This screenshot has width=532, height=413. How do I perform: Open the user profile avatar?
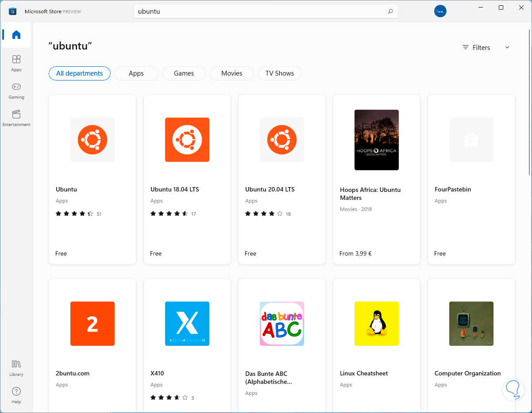tap(440, 11)
